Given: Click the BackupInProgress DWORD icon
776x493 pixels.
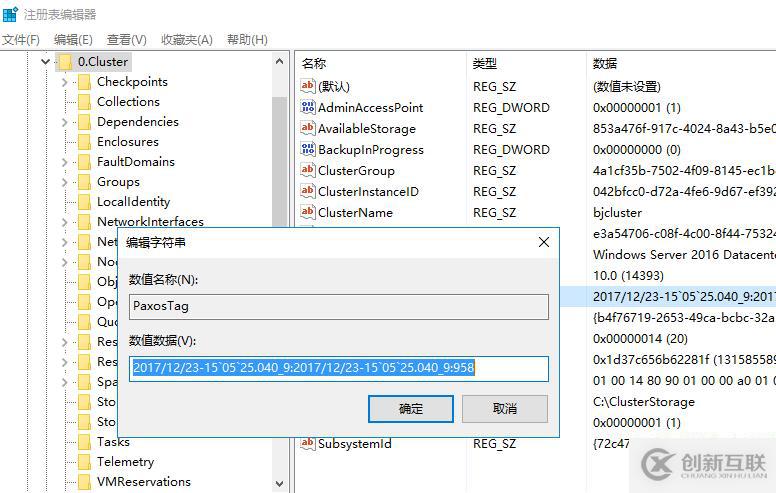Looking at the screenshot, I should 308,149.
